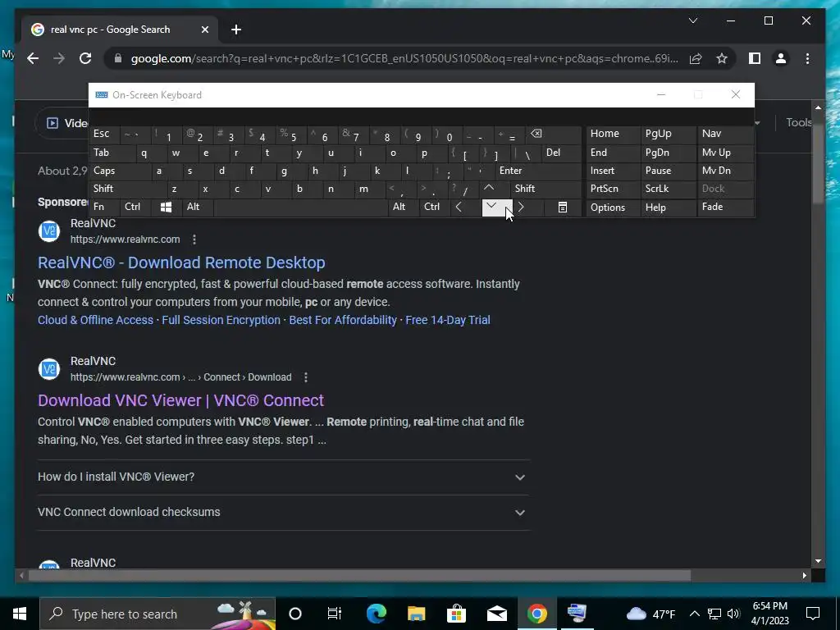840x630 pixels.
Task: Select the Videos search filter
Action: pos(67,123)
